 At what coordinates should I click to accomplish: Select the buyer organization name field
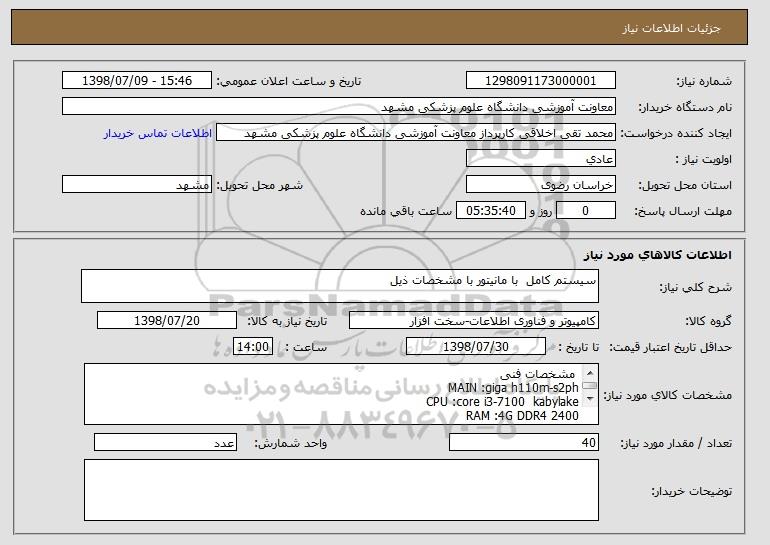pos(339,107)
